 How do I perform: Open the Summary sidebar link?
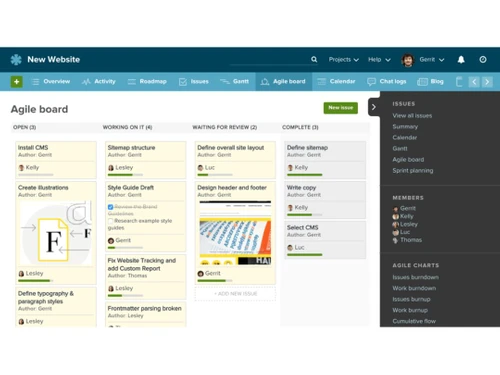coord(405,127)
